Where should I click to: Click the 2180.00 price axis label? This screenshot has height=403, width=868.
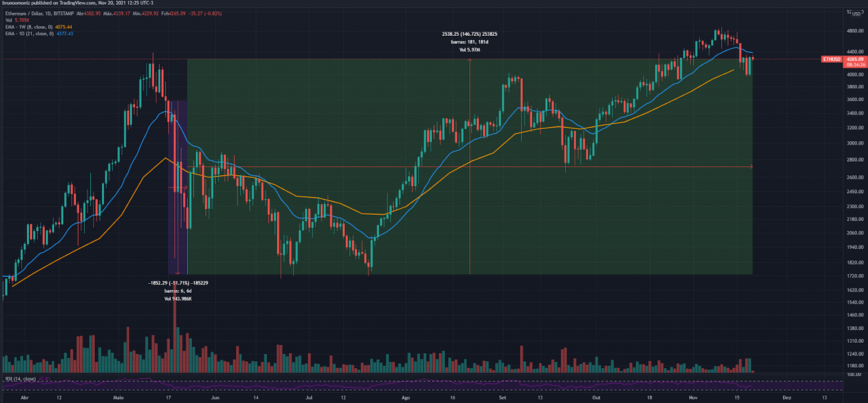coord(855,220)
